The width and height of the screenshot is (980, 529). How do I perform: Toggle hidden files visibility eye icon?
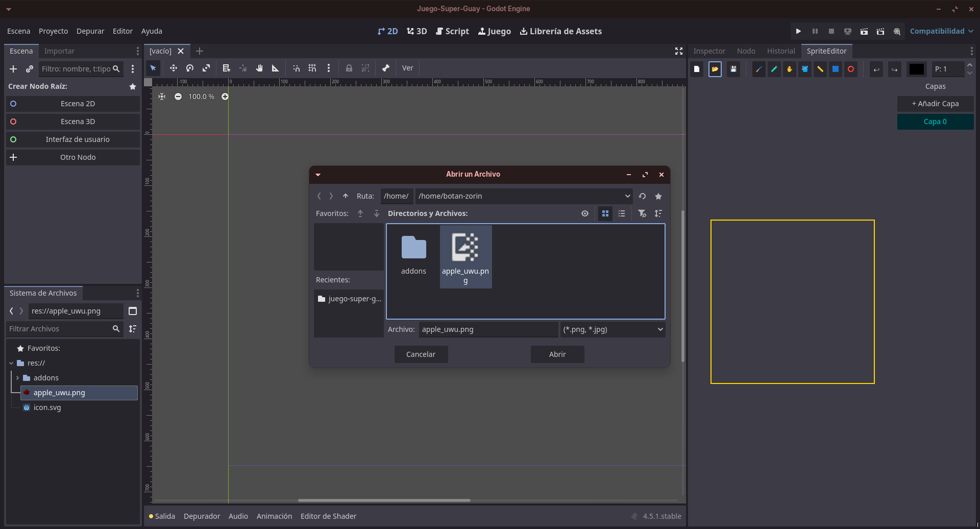click(585, 213)
